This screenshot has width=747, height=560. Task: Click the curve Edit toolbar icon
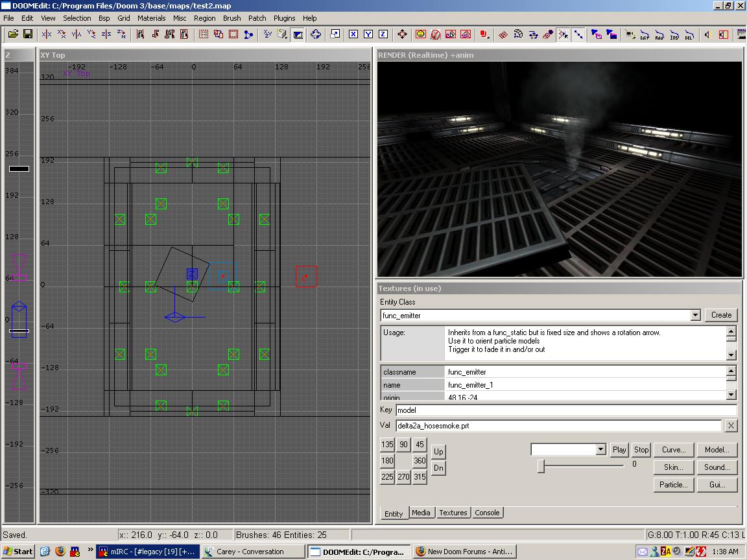[645, 34]
